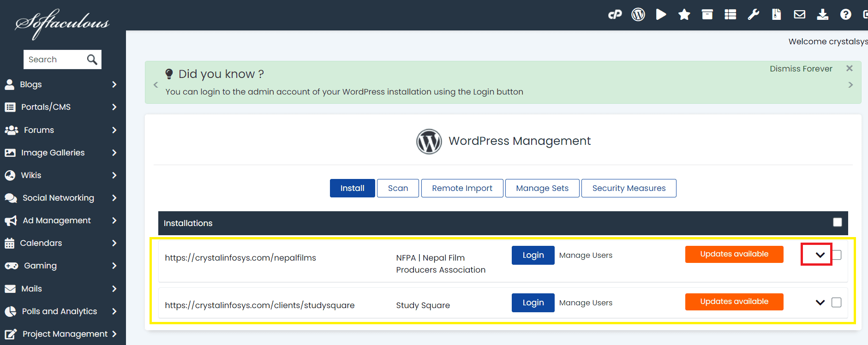The width and height of the screenshot is (868, 345).
Task: Open Manage Users for Study Square
Action: click(x=586, y=303)
